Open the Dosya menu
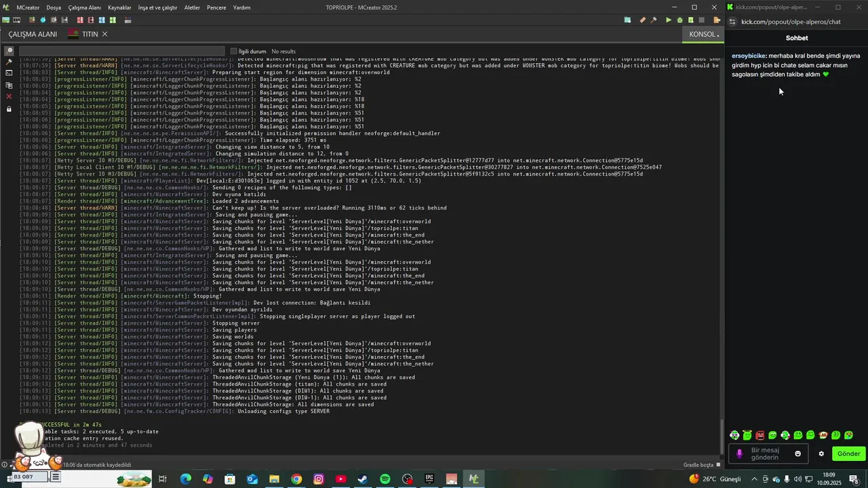 pos(54,7)
